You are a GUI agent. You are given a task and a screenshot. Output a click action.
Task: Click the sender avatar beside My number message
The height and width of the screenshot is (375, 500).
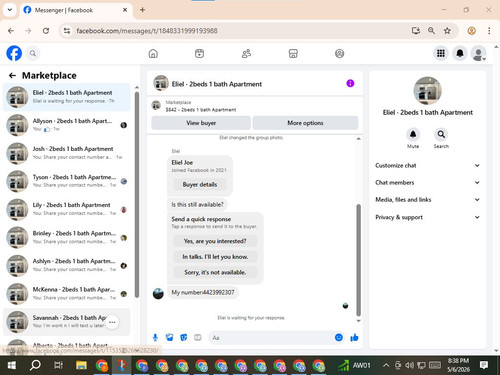pyautogui.click(x=158, y=294)
